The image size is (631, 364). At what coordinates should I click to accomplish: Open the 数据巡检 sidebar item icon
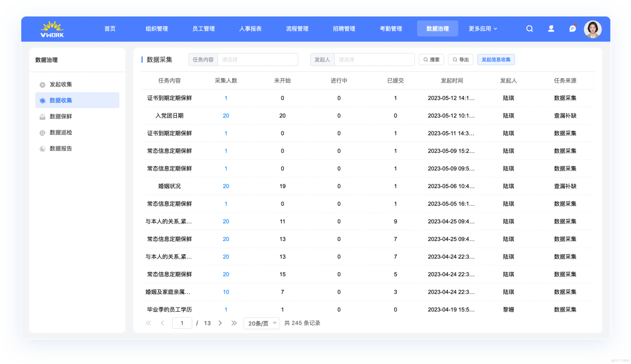pyautogui.click(x=42, y=133)
